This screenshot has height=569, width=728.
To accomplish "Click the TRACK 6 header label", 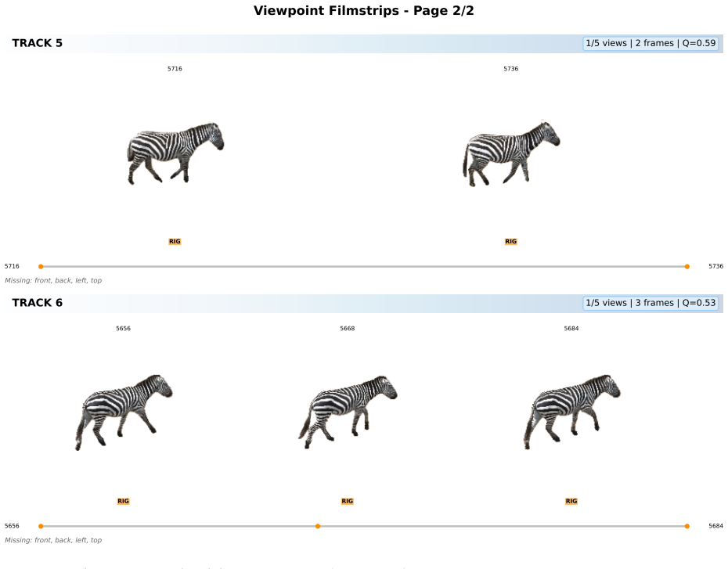I will click(x=37, y=303).
